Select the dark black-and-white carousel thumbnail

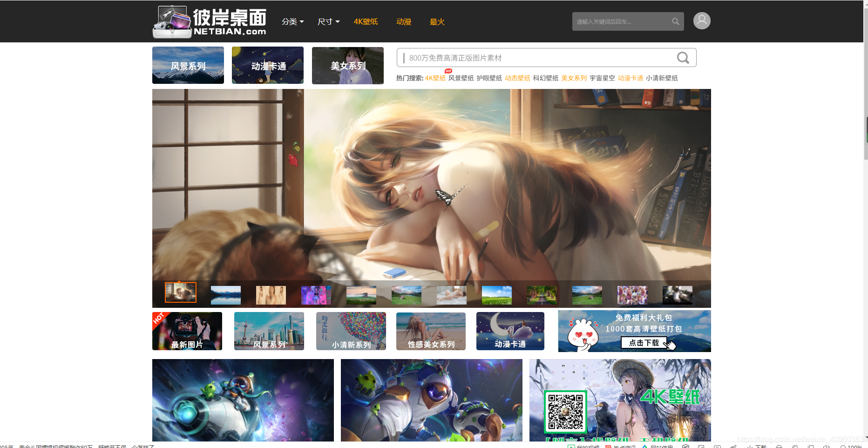[678, 295]
